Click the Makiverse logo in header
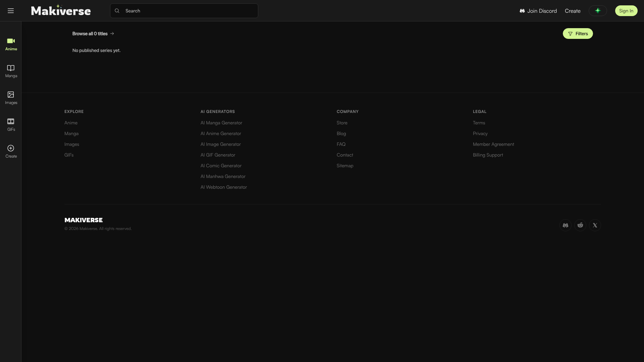 [x=61, y=10]
